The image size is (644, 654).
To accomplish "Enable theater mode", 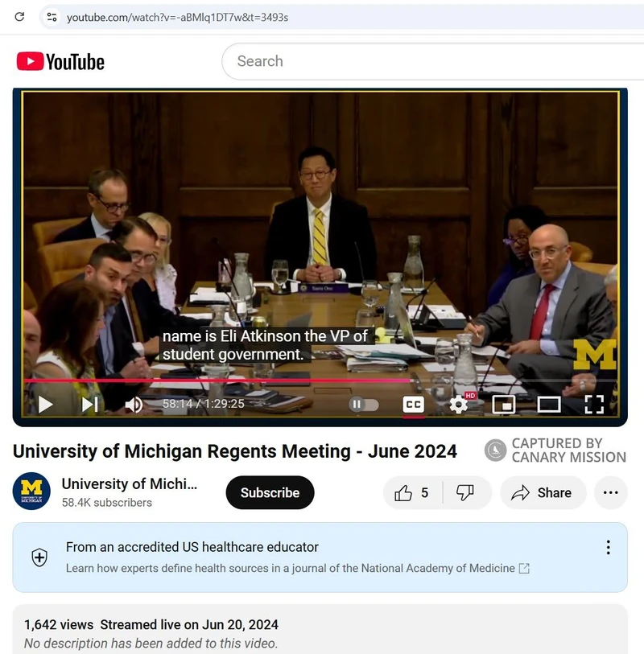I will 549,404.
